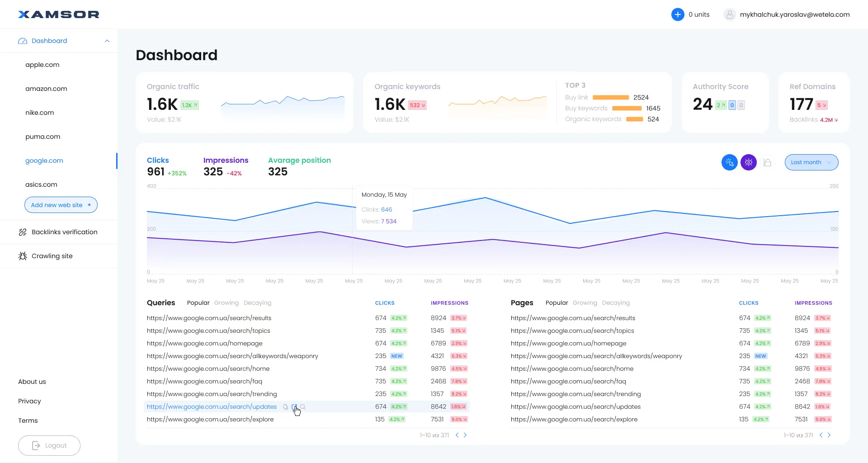The height and width of the screenshot is (463, 868).
Task: Enable the Average position chart toggle
Action: pos(768,162)
